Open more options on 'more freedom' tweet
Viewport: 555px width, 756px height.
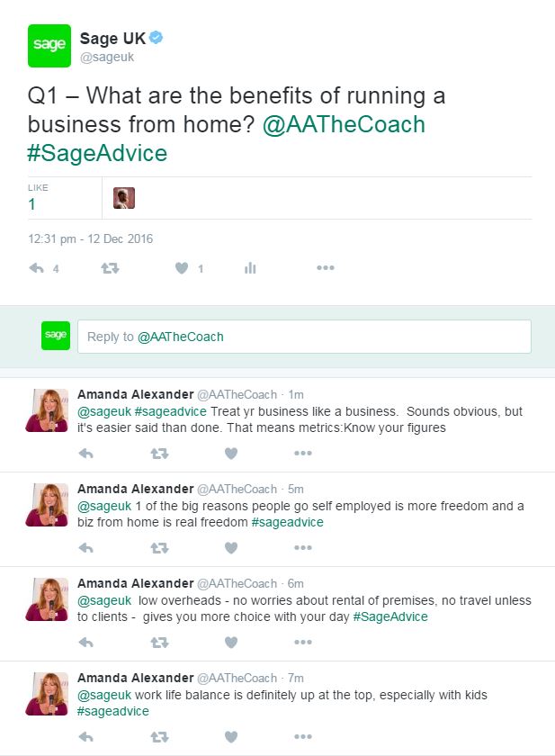click(303, 547)
